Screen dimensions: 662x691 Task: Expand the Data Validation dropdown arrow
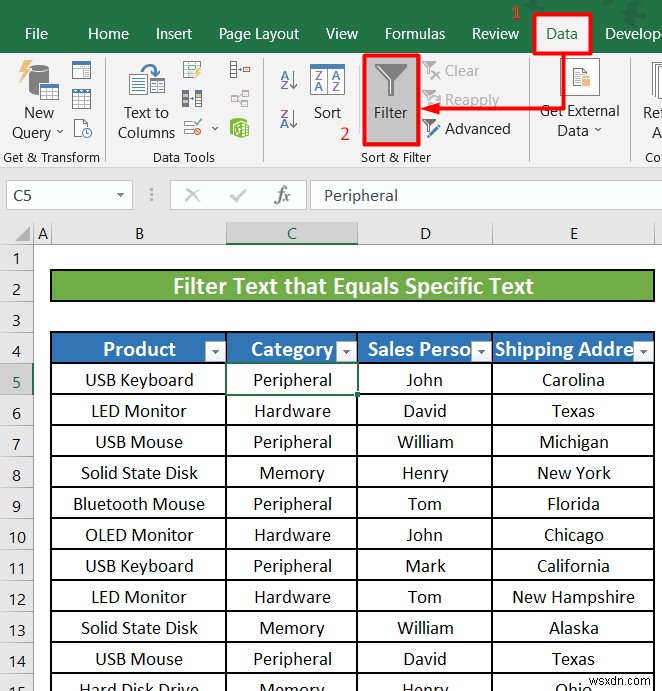[215, 129]
